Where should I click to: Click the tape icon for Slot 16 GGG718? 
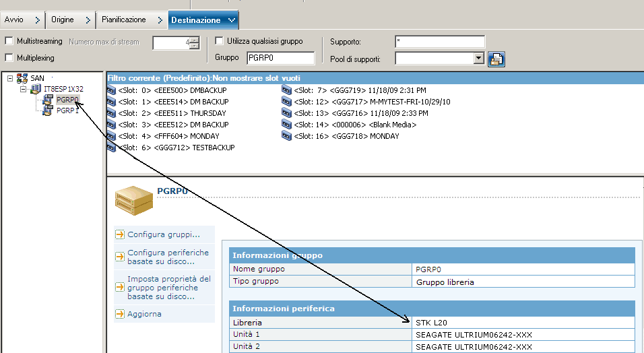click(287, 136)
